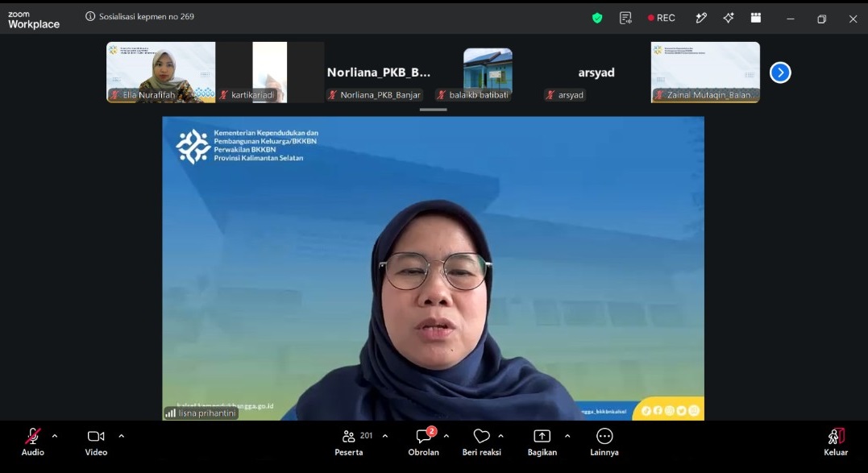Open the Video options arrow
The width and height of the screenshot is (868, 473).
121,436
